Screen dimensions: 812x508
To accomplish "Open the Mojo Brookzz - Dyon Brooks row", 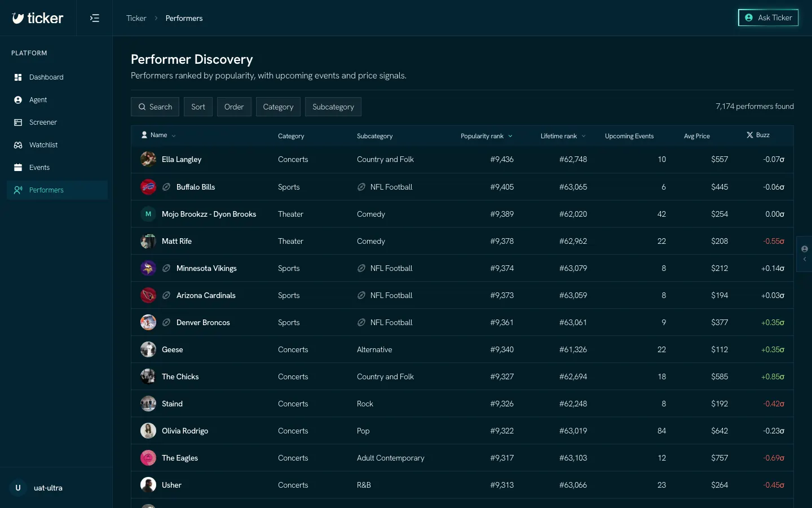I will point(462,214).
